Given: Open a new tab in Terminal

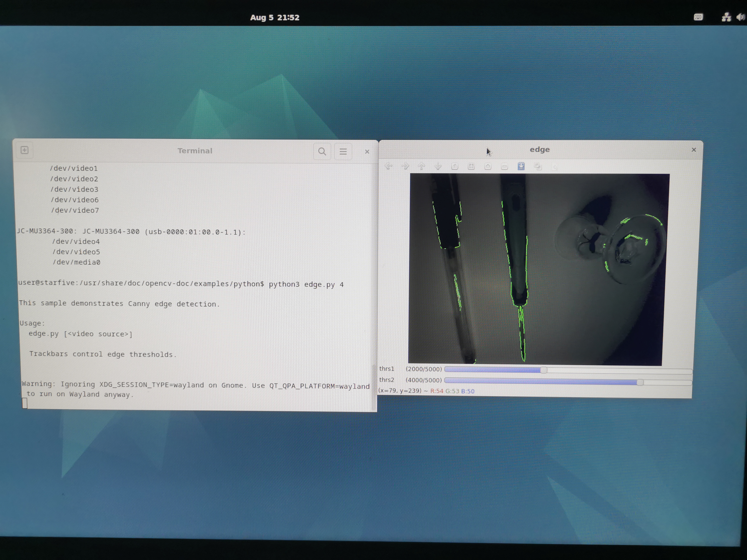Looking at the screenshot, I should tap(24, 150).
